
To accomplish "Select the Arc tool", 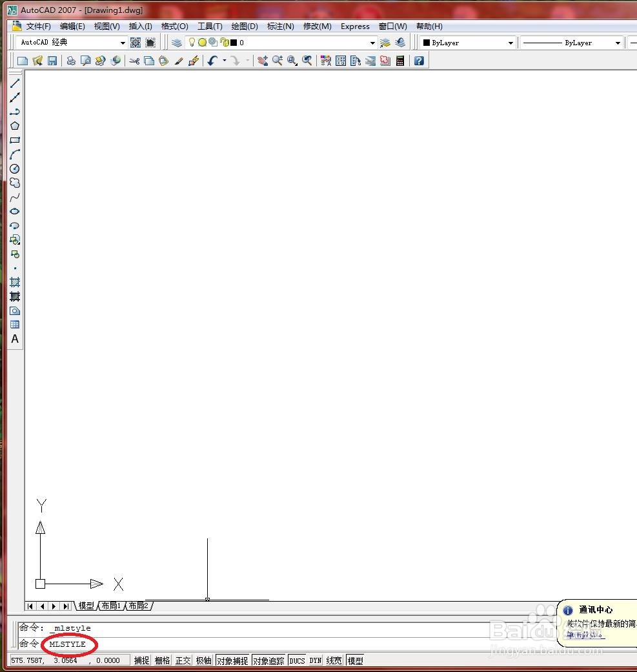I will [15, 154].
